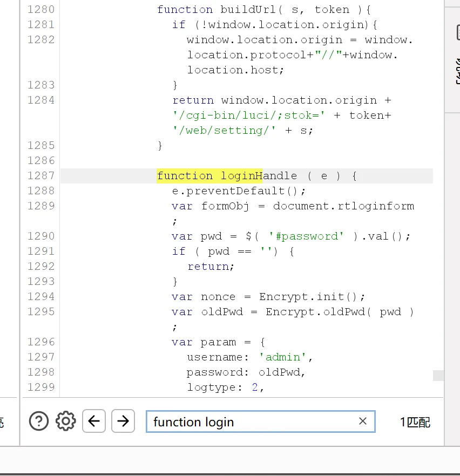Click line number 1284 in gutter
Screen dimensions: 460x476
[x=40, y=100]
